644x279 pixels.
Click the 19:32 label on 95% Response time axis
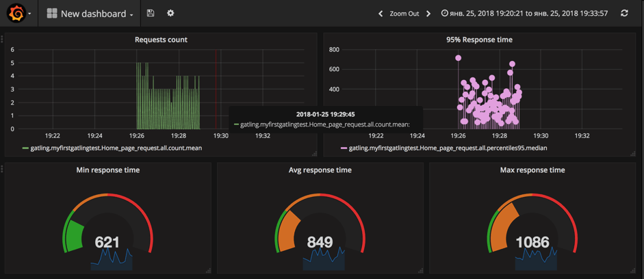point(582,135)
